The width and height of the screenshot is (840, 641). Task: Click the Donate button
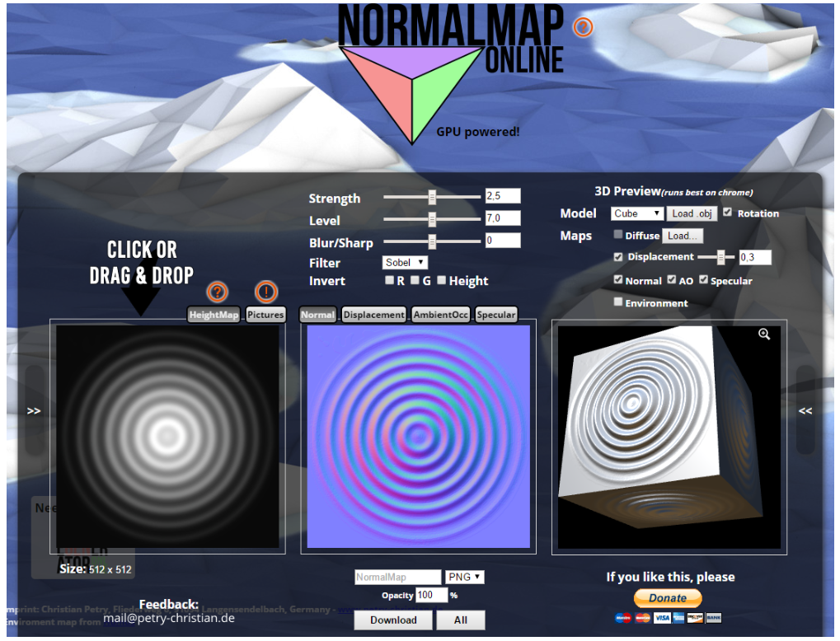668,597
